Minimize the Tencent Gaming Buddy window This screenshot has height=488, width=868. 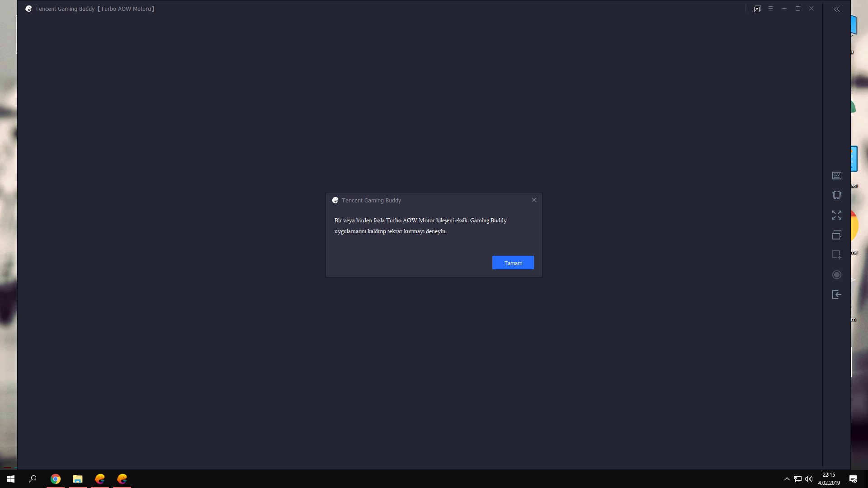pos(784,9)
